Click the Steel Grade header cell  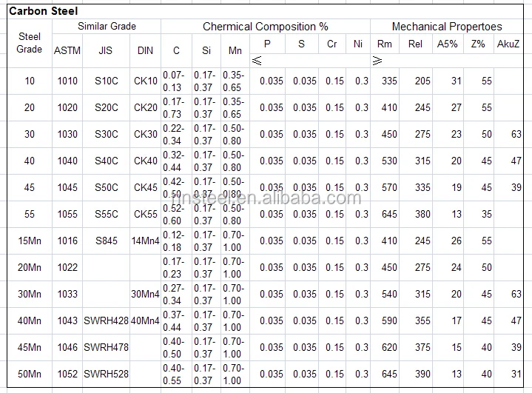pos(30,43)
